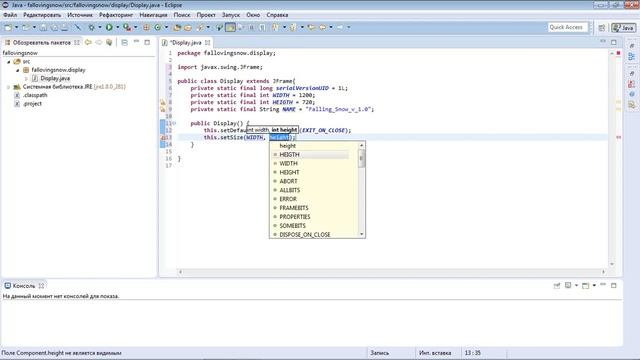The height and width of the screenshot is (360, 640).
Task: Run the program with green play icon
Action: (109, 27)
